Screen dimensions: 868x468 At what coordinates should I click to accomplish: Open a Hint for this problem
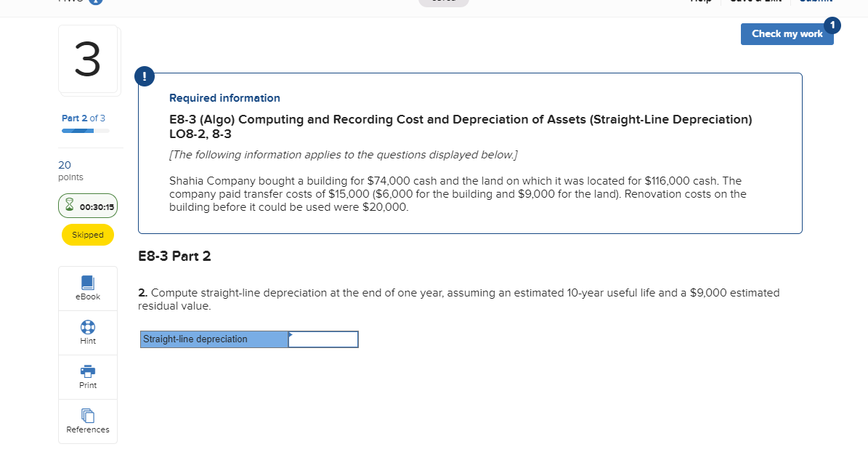tap(87, 333)
